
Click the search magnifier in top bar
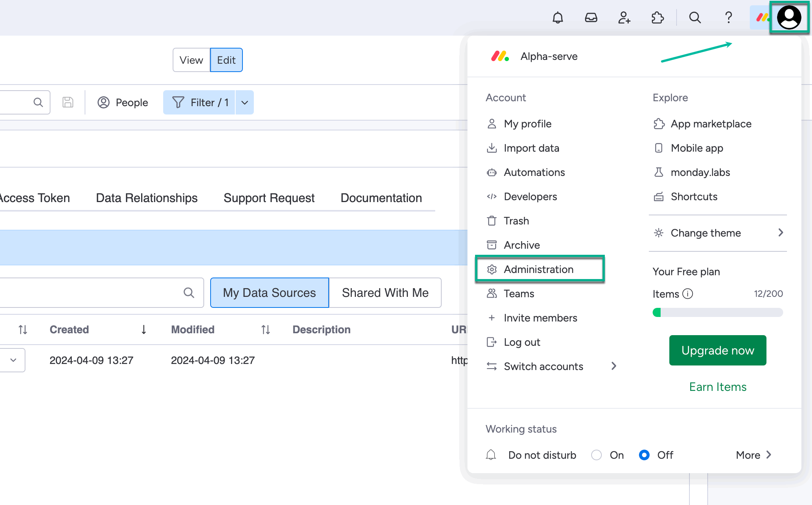[695, 17]
